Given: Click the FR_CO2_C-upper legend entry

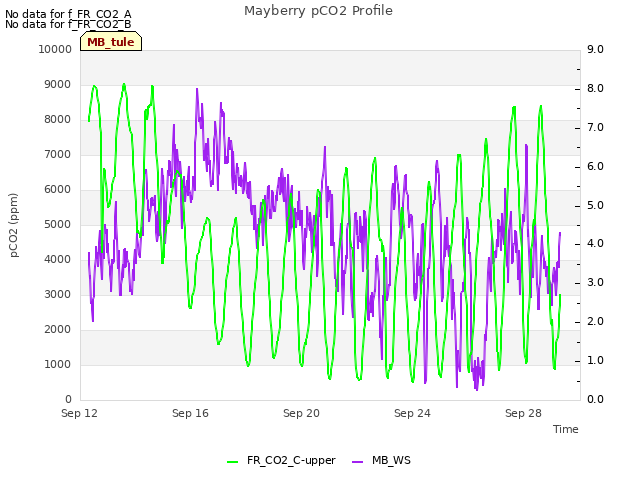Looking at the screenshot, I should [x=281, y=460].
